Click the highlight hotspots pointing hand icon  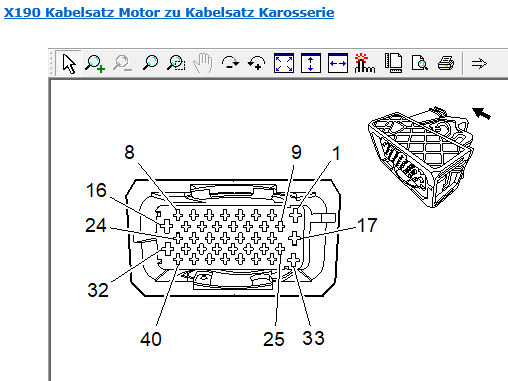click(365, 63)
